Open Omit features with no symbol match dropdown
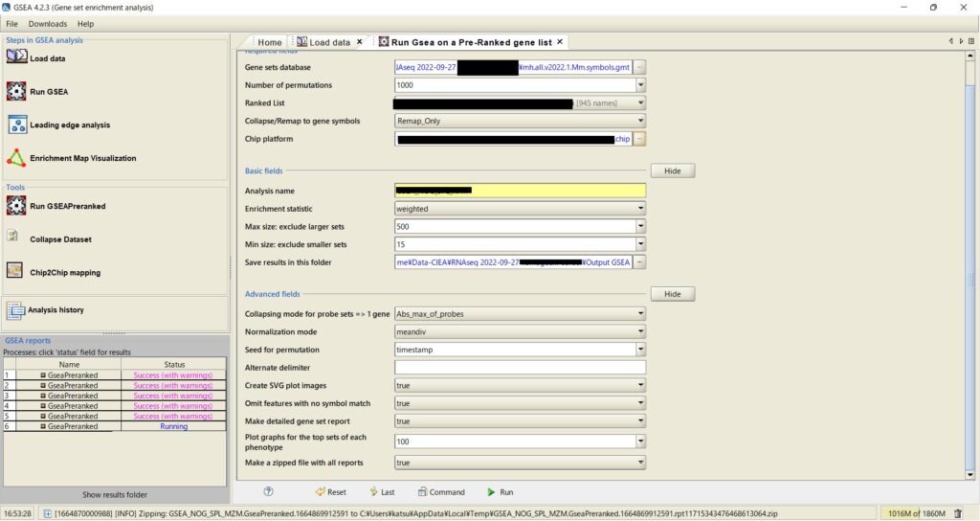This screenshot has height=521, width=980. click(x=640, y=403)
